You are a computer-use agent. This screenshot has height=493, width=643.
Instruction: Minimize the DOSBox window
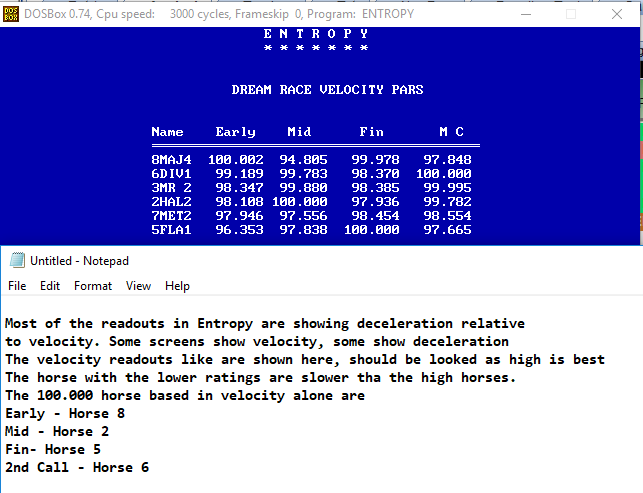coord(526,14)
